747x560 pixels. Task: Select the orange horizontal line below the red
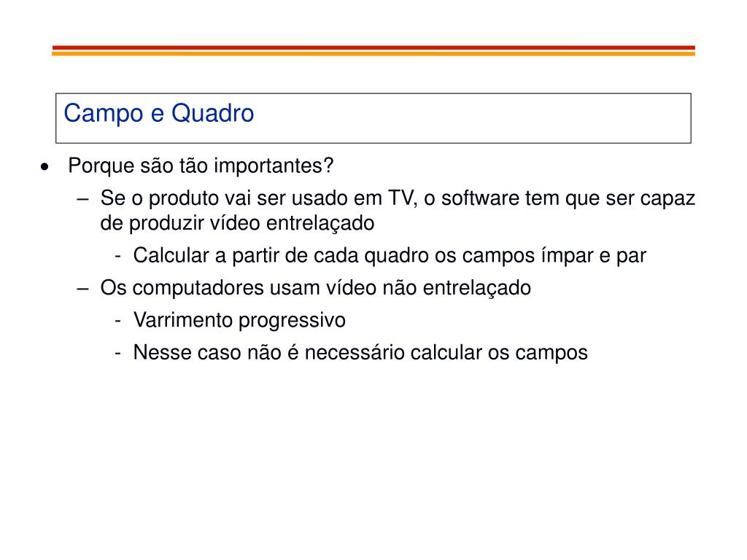[x=373, y=54]
